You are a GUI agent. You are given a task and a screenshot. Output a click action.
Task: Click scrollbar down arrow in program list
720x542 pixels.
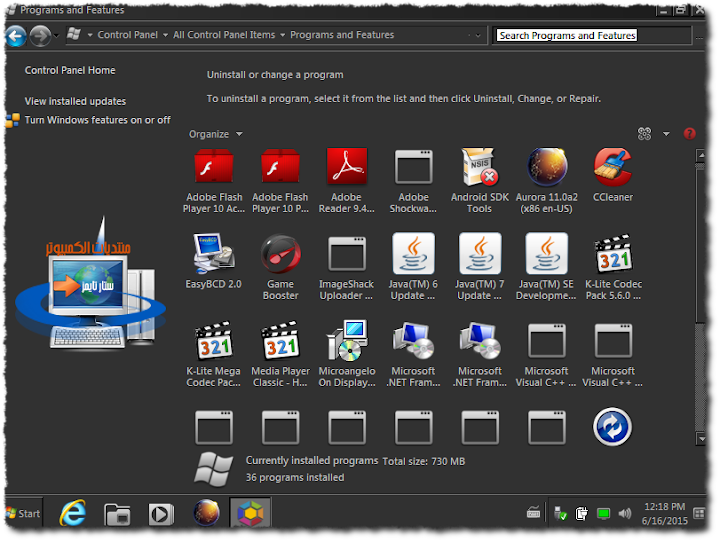[x=701, y=439]
